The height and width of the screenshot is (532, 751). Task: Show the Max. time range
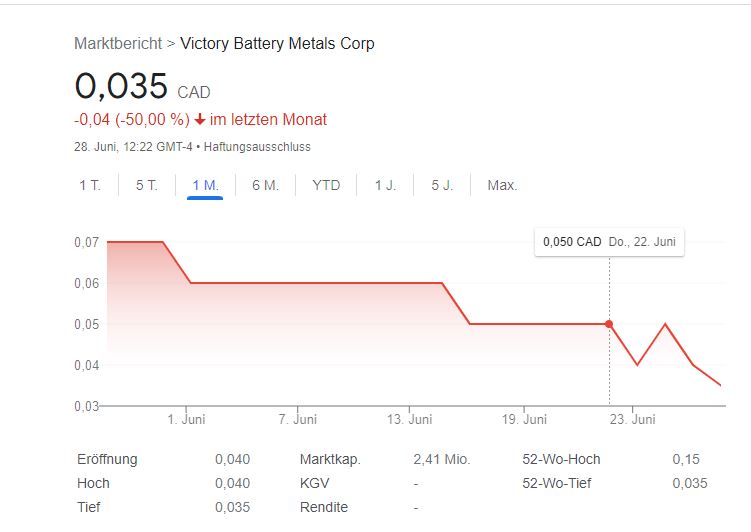pyautogui.click(x=502, y=185)
